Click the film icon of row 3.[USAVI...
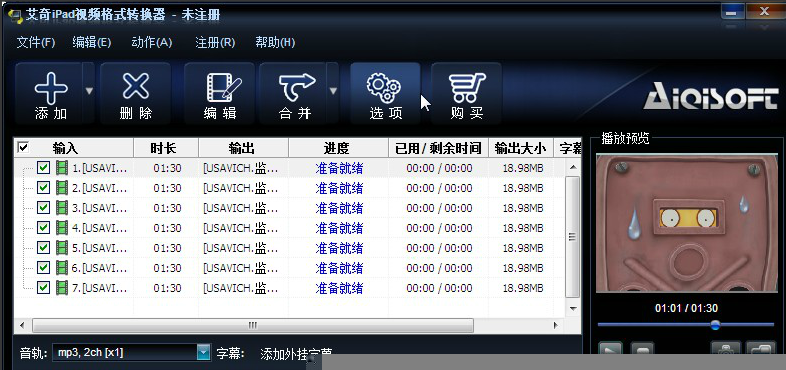The width and height of the screenshot is (786, 370). point(62,208)
